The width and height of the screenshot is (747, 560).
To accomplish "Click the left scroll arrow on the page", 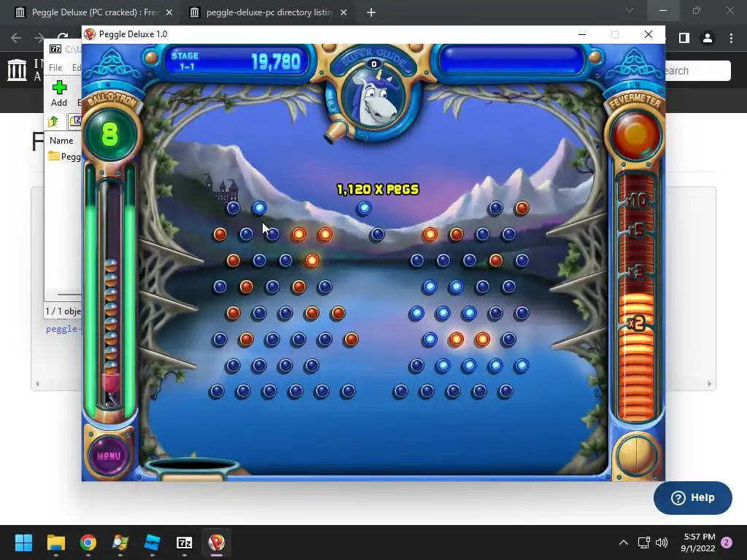I will (x=37, y=384).
